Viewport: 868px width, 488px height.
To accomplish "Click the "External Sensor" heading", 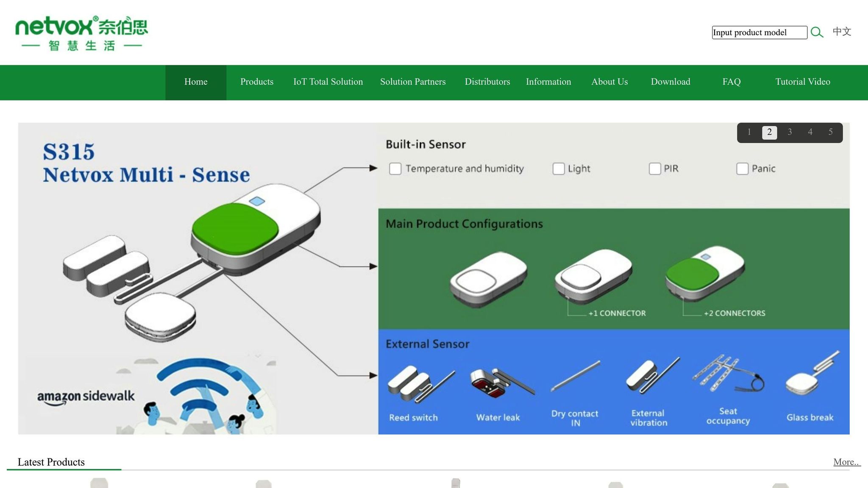I will pyautogui.click(x=427, y=344).
